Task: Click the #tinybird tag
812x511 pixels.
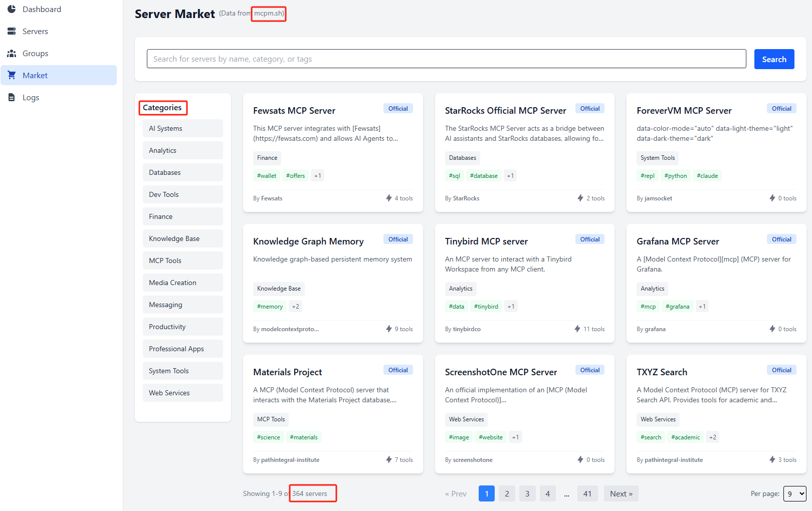Action: pos(486,307)
